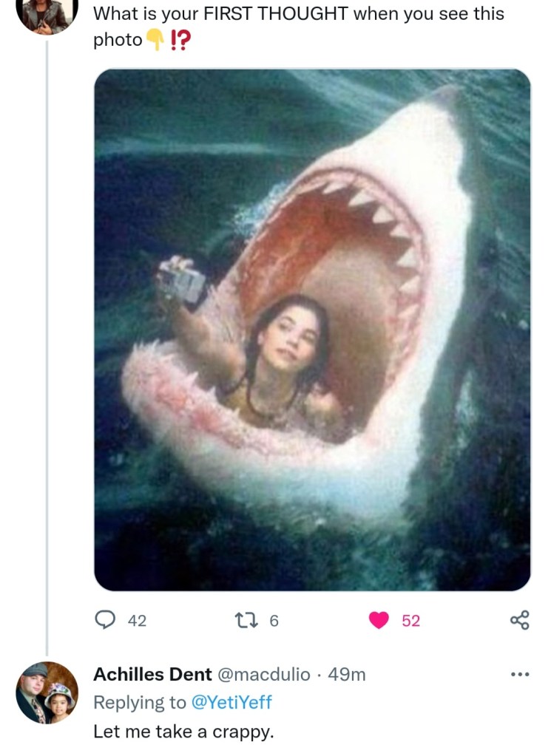Open more options on Achilles Dent's reply
The image size is (551, 756).
tap(520, 675)
